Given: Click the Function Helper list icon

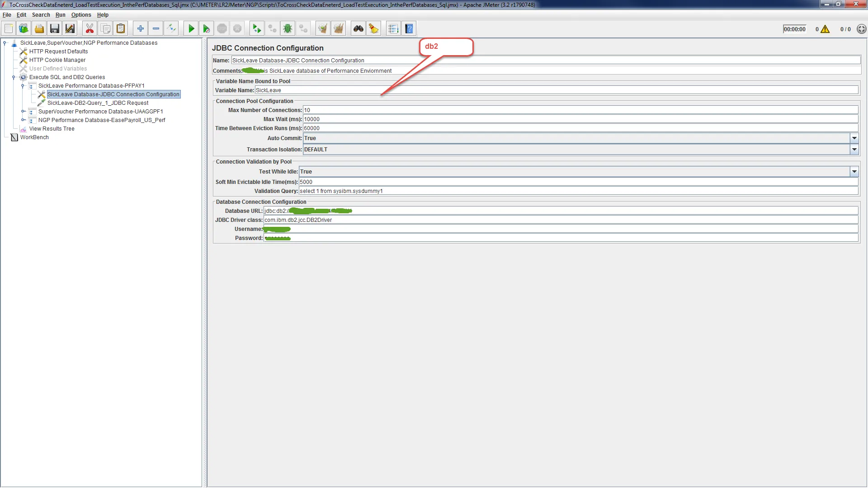Looking at the screenshot, I should point(393,29).
